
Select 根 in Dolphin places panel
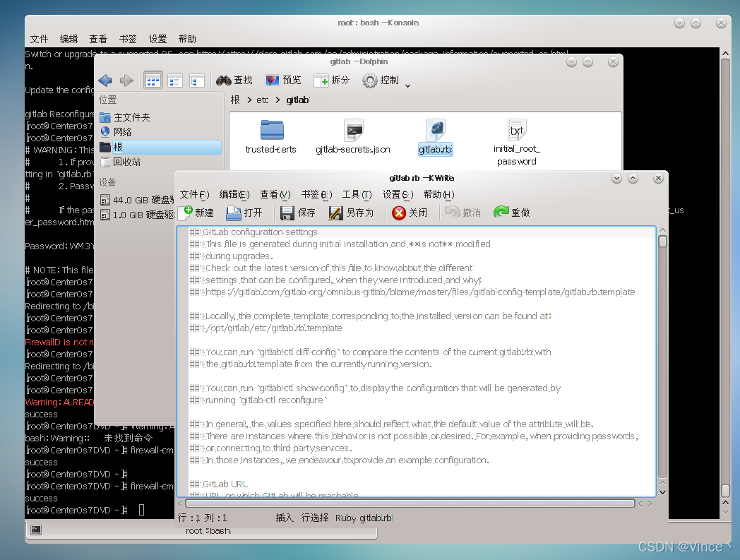pos(160,148)
